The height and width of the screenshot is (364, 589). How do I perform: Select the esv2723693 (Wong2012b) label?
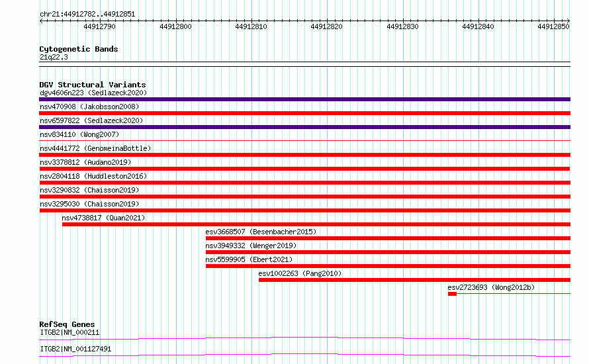491,287
